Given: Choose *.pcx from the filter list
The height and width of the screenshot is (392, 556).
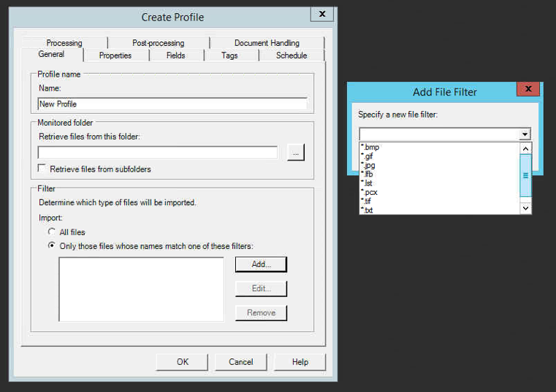Looking at the screenshot, I should point(439,192).
